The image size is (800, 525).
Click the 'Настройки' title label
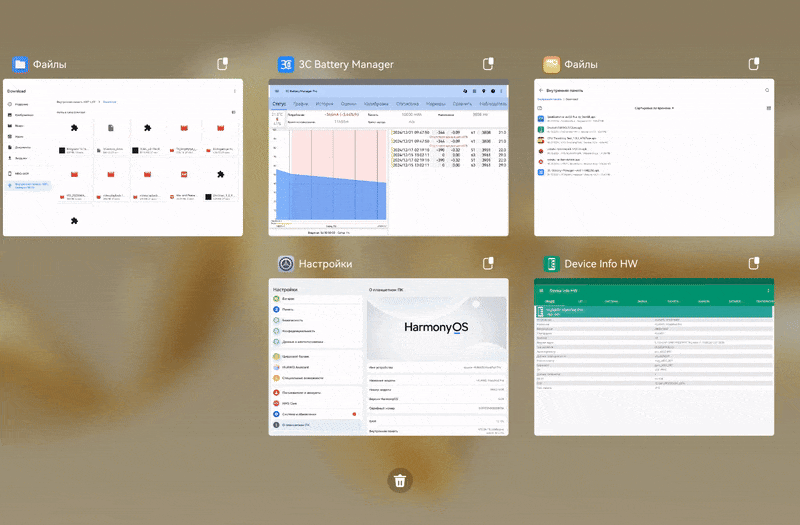pos(326,264)
